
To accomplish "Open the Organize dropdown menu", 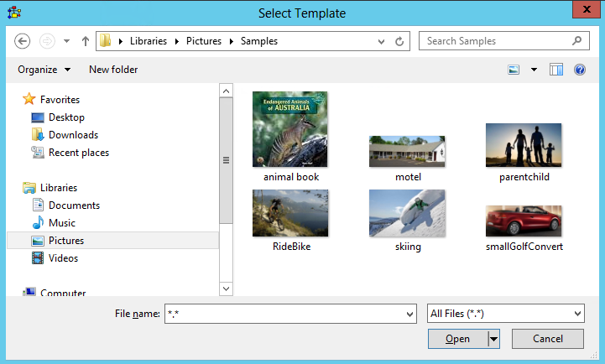I will [x=44, y=70].
